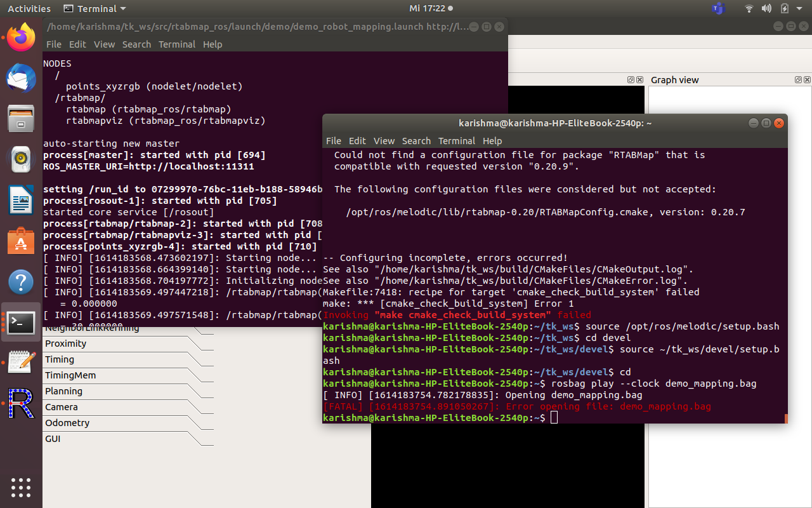
Task: Open Edit menu in the launch terminal
Action: (x=77, y=44)
